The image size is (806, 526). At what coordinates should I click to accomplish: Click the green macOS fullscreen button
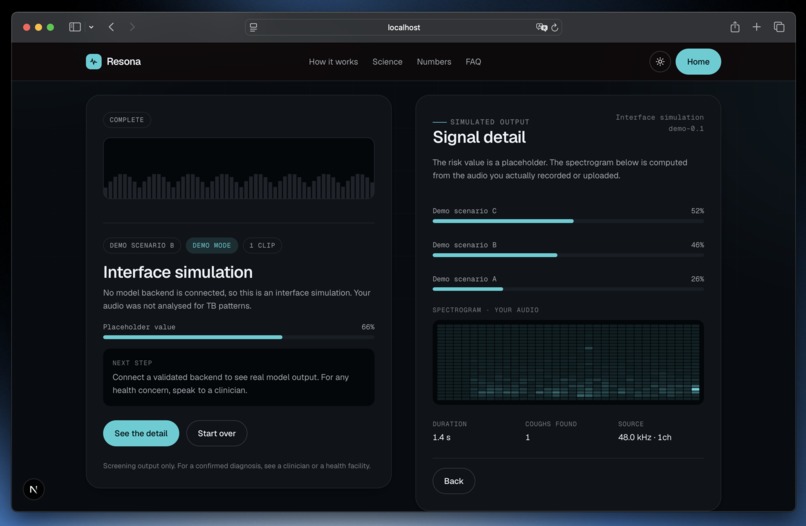point(50,27)
